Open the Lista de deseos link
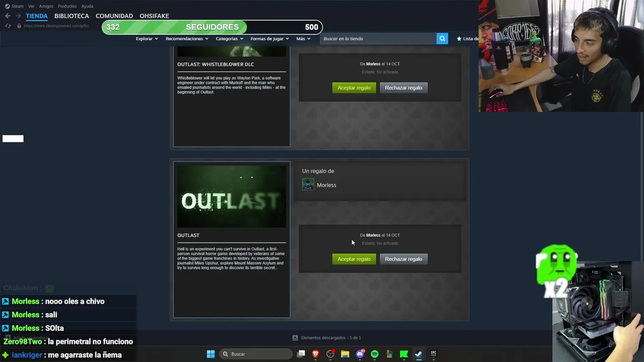Screen dimensions: 644x362 pos(470,39)
